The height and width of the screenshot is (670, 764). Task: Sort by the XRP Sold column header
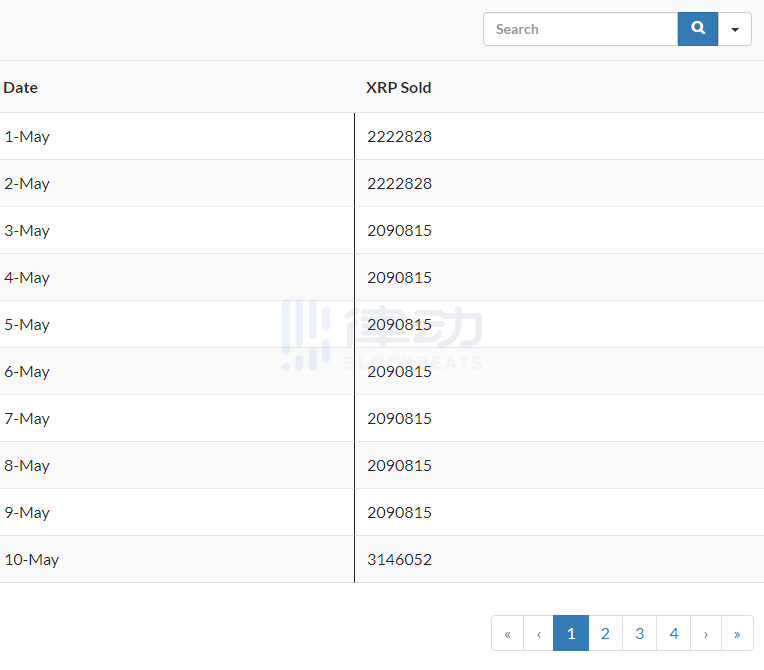[x=399, y=88]
